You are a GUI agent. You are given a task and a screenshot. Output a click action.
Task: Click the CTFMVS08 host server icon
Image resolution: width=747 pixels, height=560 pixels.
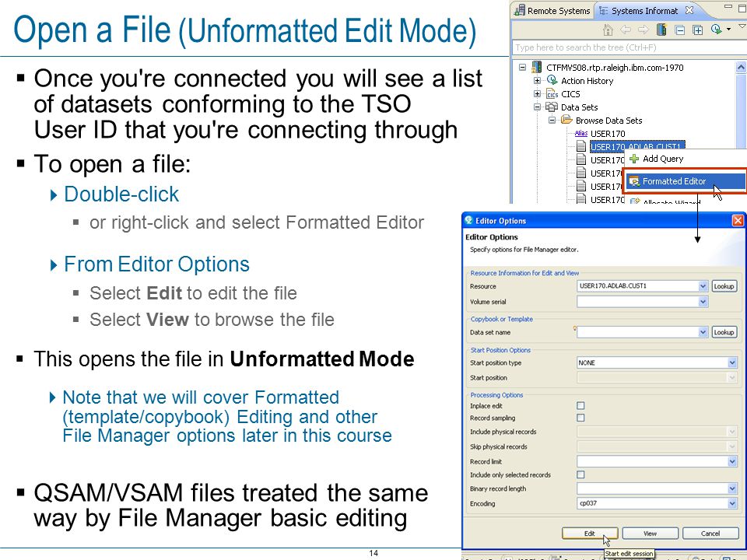537,67
